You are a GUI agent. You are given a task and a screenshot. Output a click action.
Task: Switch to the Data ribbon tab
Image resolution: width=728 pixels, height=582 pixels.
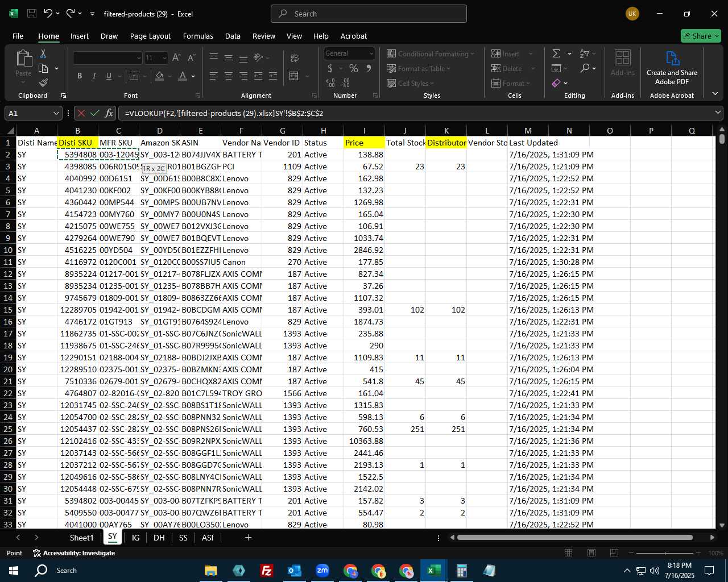[x=233, y=36]
